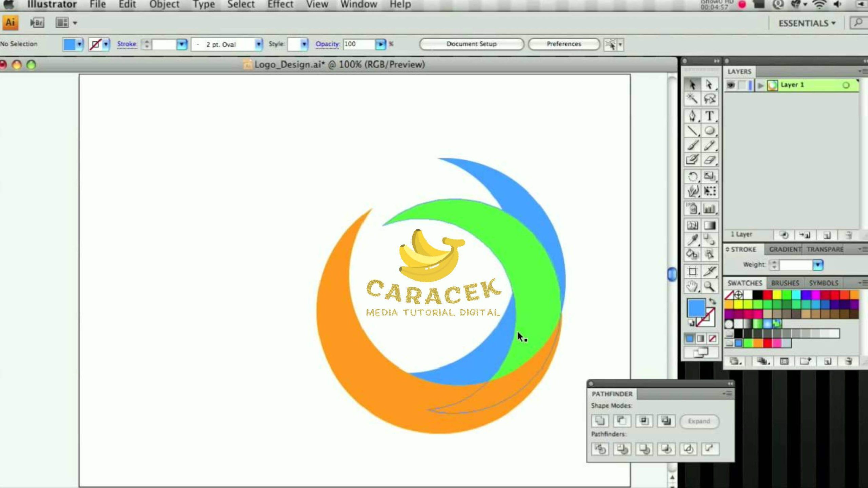Select the Magic Wand tool
Image resolution: width=868 pixels, height=488 pixels.
[692, 99]
